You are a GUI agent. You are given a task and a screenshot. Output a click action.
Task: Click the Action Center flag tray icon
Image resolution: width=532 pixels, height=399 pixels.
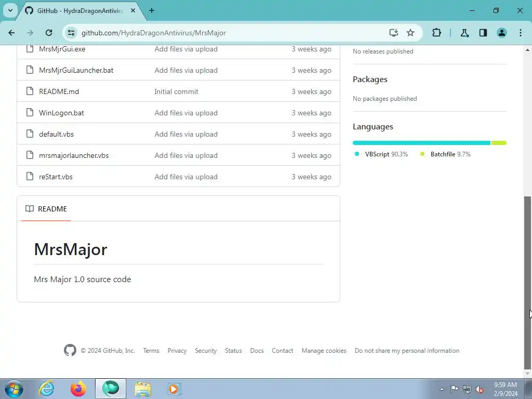tap(454, 389)
